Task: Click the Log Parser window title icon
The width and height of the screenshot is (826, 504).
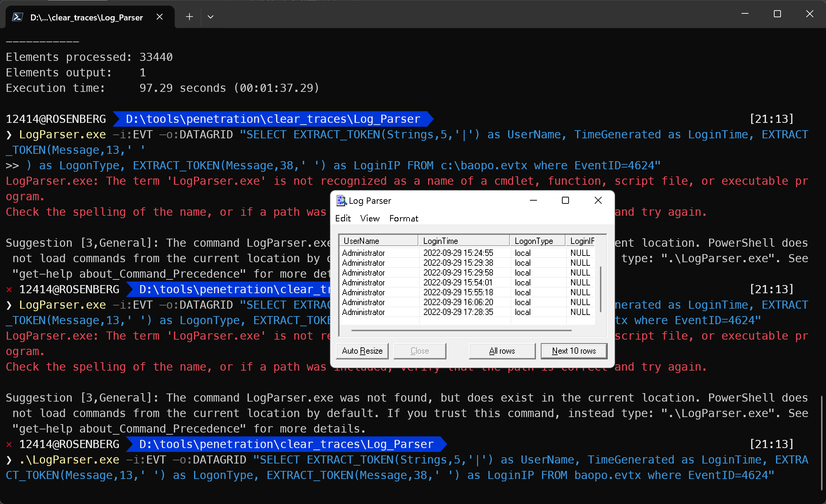Action: pos(341,201)
